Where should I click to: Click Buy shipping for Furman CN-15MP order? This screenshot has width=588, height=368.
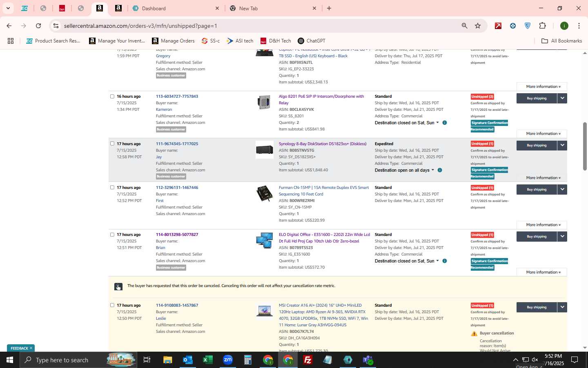[x=537, y=189]
